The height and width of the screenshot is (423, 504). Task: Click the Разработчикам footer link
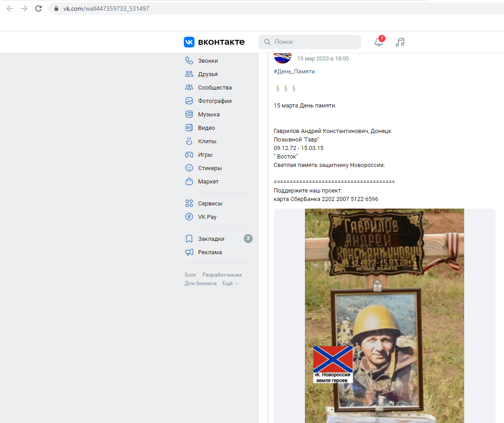(222, 275)
